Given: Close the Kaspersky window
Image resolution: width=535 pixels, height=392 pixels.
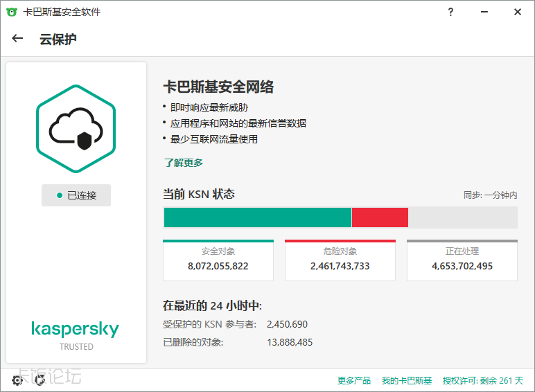Looking at the screenshot, I should 518,12.
